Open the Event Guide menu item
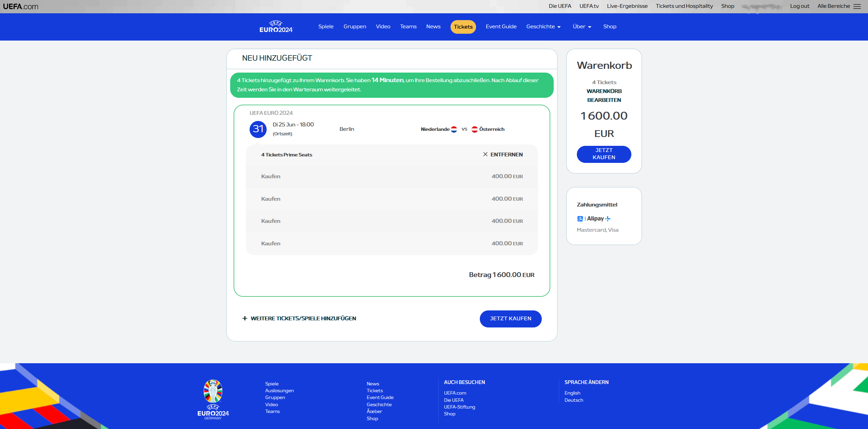This screenshot has height=429, width=868. click(501, 27)
